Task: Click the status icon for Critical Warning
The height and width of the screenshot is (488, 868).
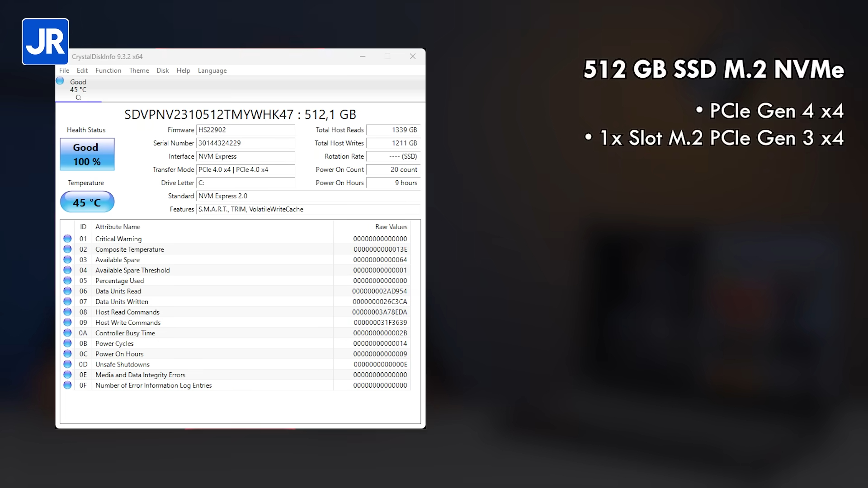Action: (x=67, y=239)
